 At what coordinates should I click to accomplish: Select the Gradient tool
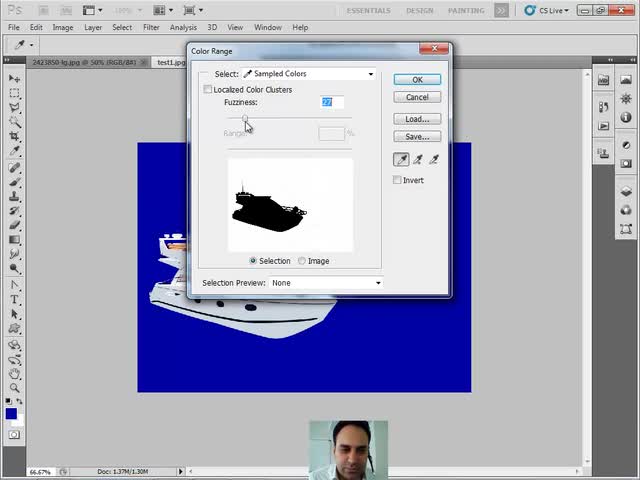pos(14,240)
